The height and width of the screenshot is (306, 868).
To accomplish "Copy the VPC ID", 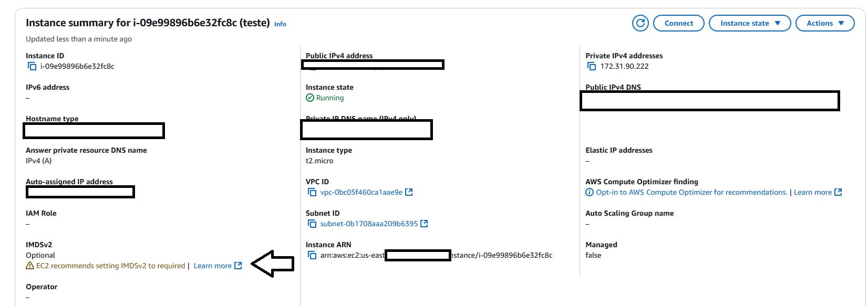I will coord(312,192).
